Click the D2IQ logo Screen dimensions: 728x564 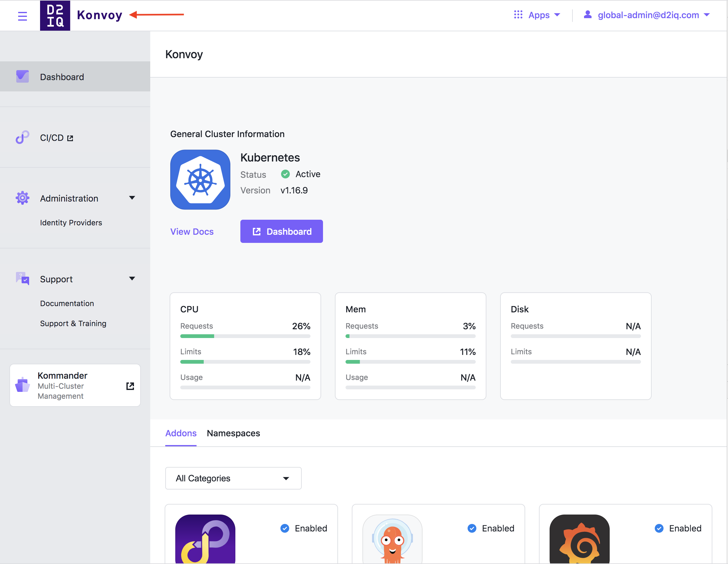pyautogui.click(x=55, y=16)
